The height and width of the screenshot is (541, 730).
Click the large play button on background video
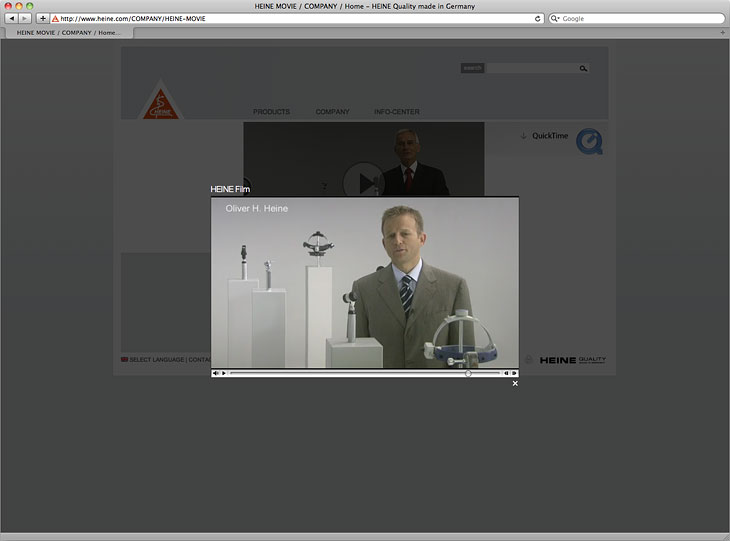(x=364, y=183)
